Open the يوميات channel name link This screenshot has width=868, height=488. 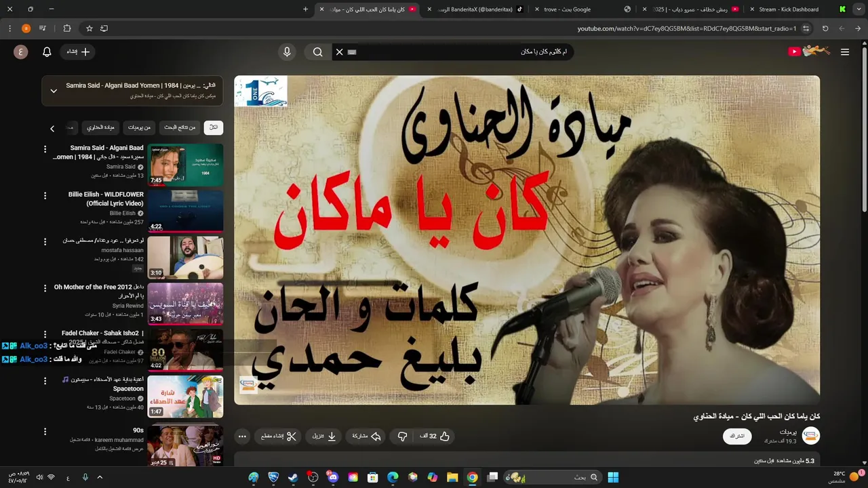tap(788, 432)
